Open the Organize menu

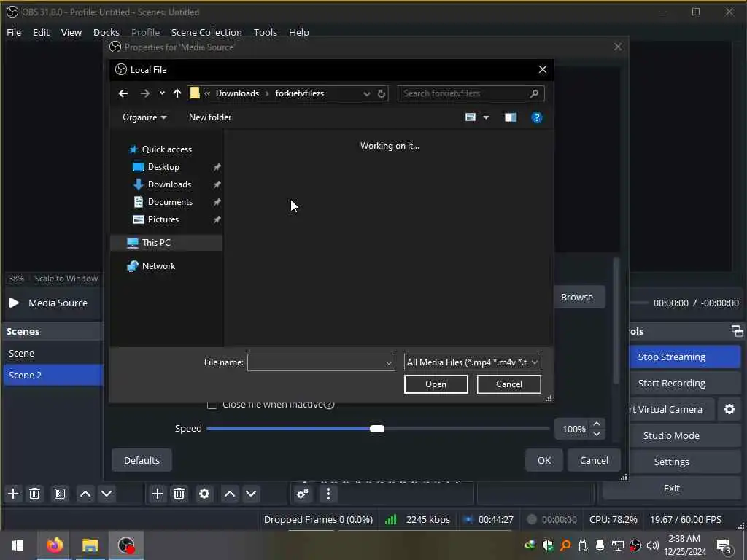coord(144,117)
